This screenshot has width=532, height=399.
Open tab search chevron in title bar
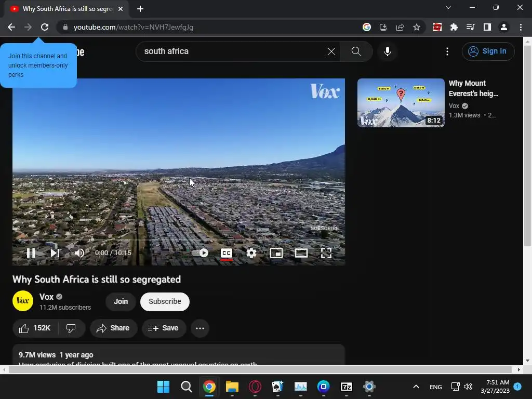coord(448,7)
